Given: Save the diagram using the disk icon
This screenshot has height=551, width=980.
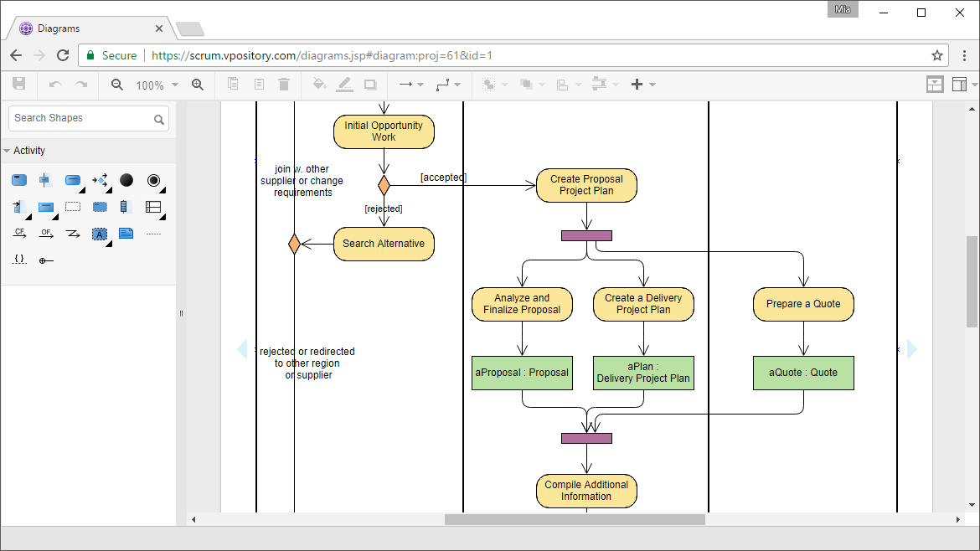Looking at the screenshot, I should click(x=18, y=84).
